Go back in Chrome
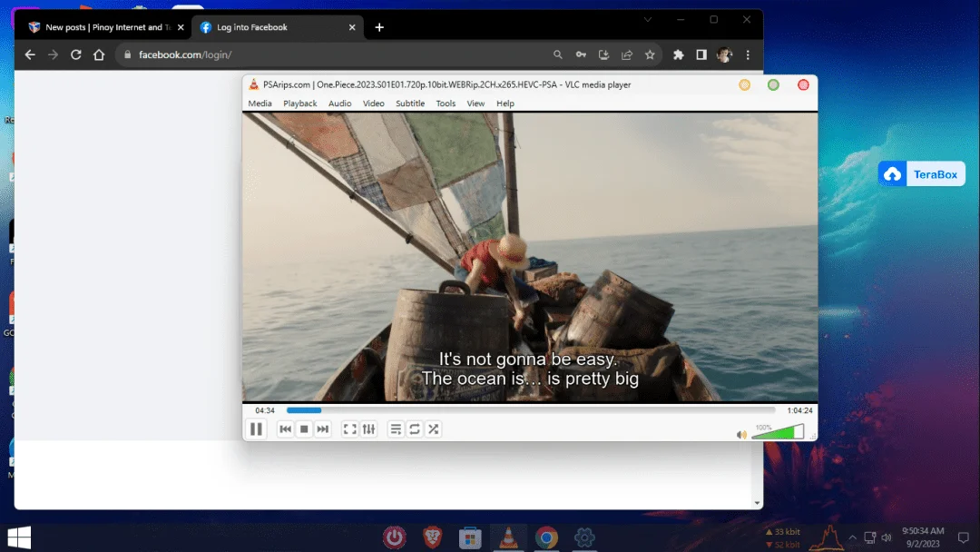The height and width of the screenshot is (552, 980). point(30,54)
